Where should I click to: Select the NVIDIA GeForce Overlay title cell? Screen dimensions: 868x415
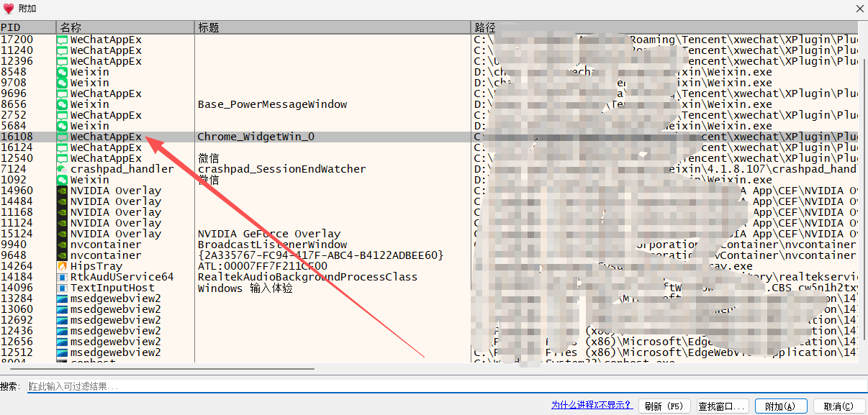point(269,234)
